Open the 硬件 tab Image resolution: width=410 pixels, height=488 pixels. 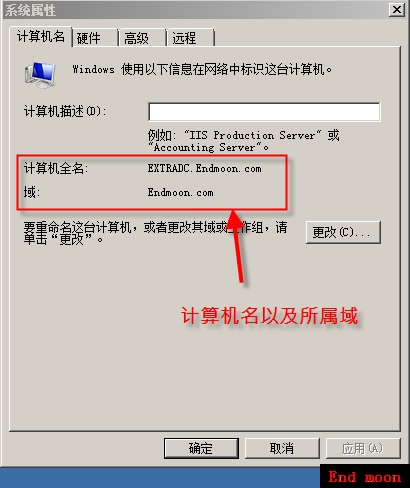[95, 38]
